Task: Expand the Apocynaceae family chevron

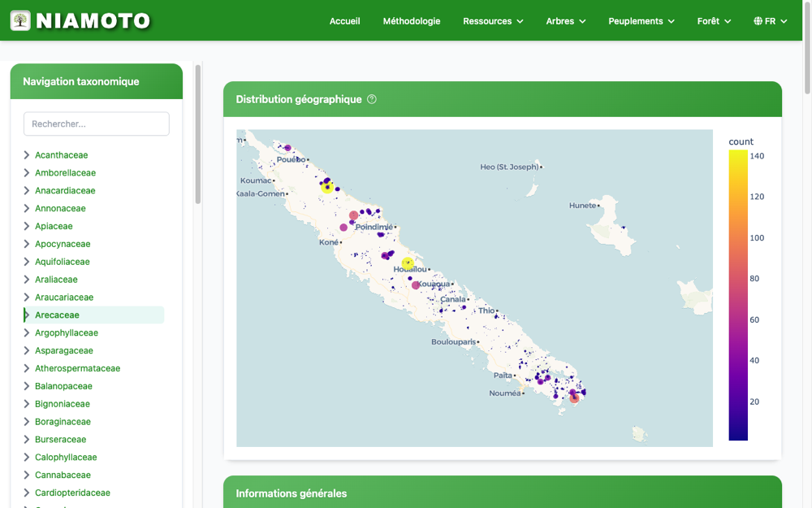Action: [27, 244]
